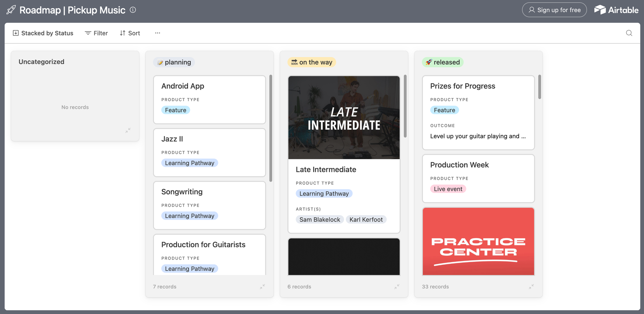Viewport: 644px width, 314px height.
Task: Open the Prizes for Progress card
Action: click(x=478, y=113)
